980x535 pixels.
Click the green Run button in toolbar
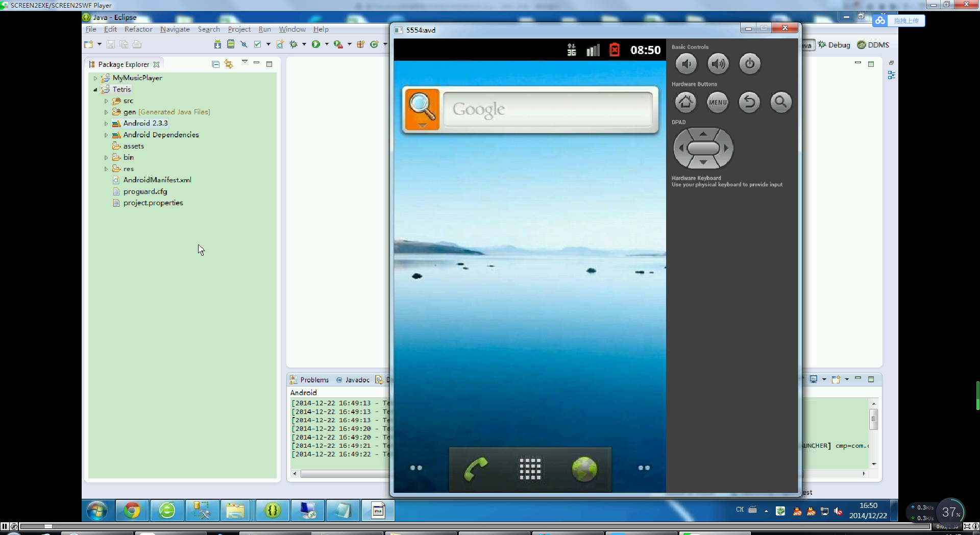coord(316,44)
